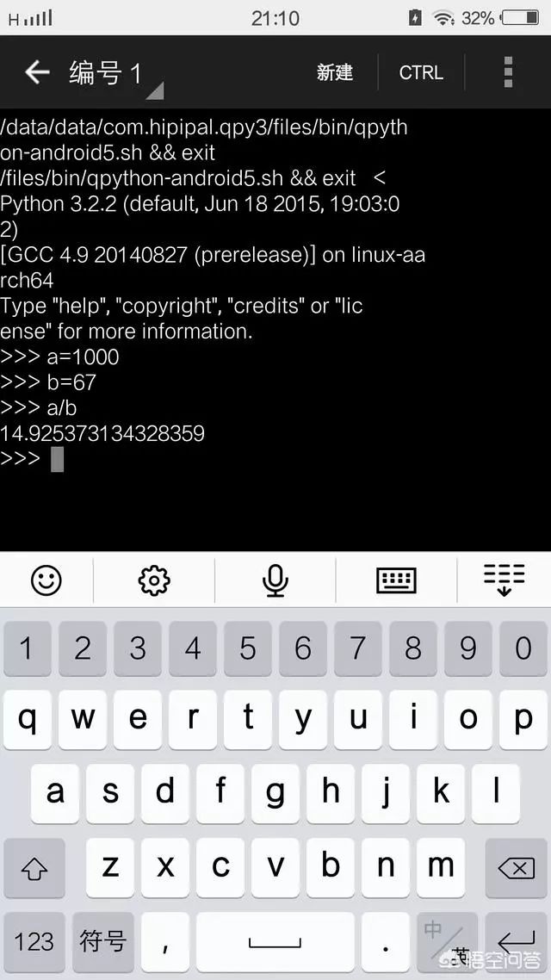Switch keyboard layout icon
This screenshot has width=551, height=980.
[x=396, y=580]
